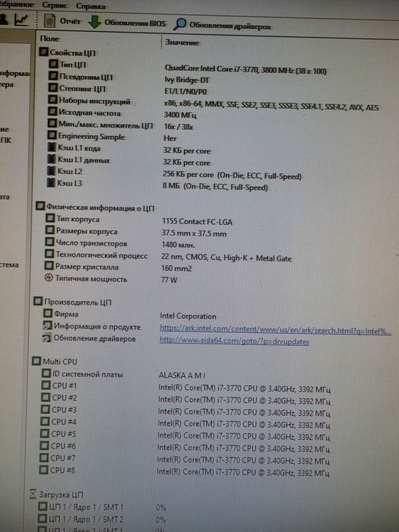Click the Кэш L1 данных chip icon

(x=51, y=158)
